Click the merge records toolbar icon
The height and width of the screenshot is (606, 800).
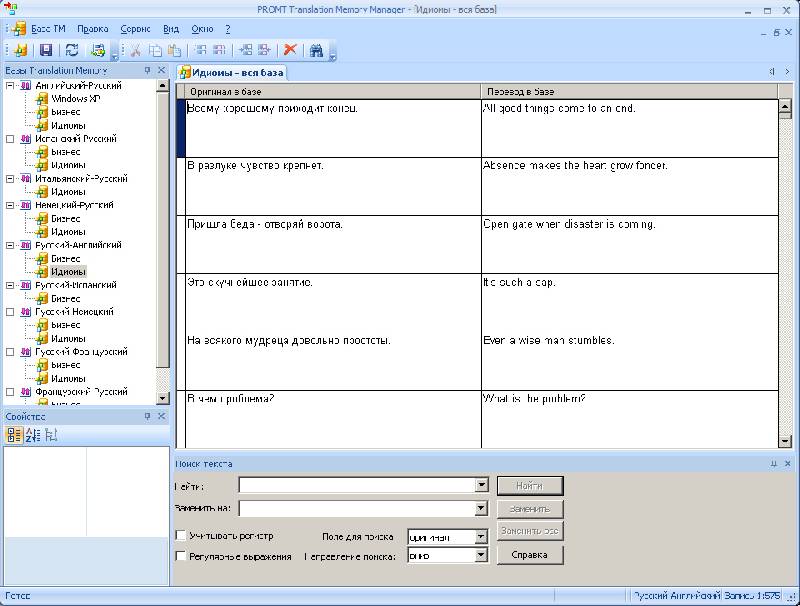coord(201,50)
